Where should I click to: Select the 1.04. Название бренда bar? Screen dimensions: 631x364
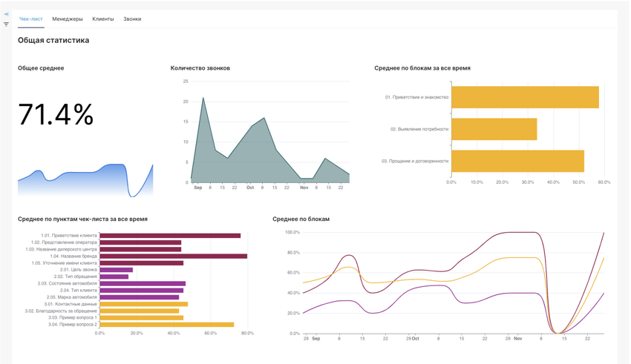coord(173,257)
